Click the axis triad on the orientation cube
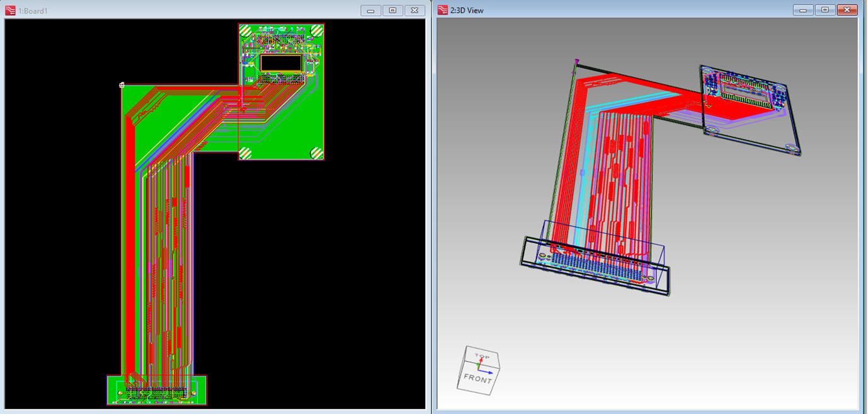 [479, 364]
